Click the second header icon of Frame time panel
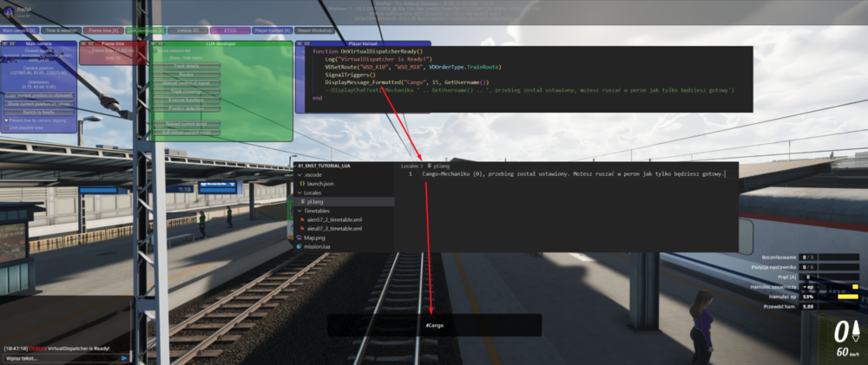Viewport: 868px width, 365px height. pos(89,43)
